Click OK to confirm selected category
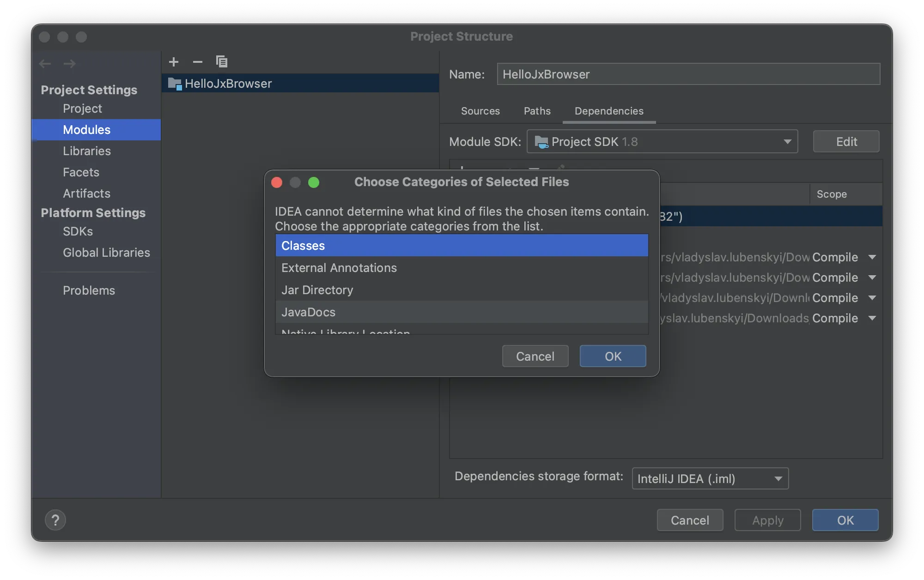Viewport: 924px width, 580px height. click(613, 356)
